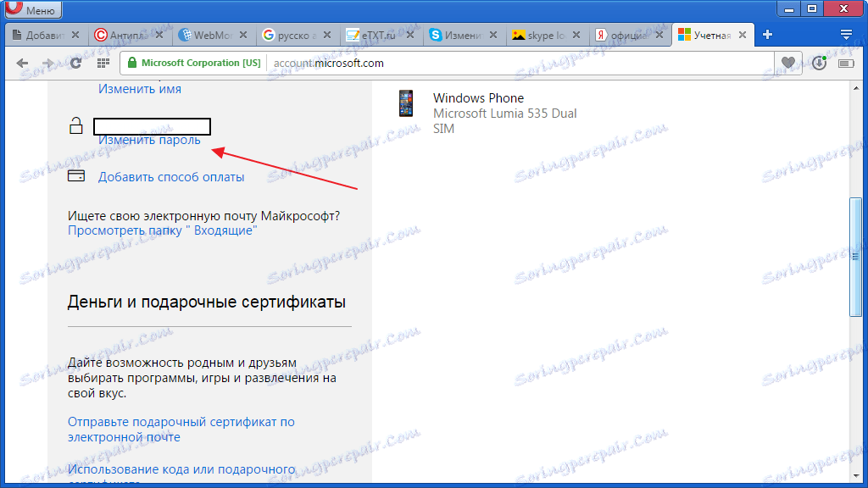Click the payment card icon

pos(75,176)
